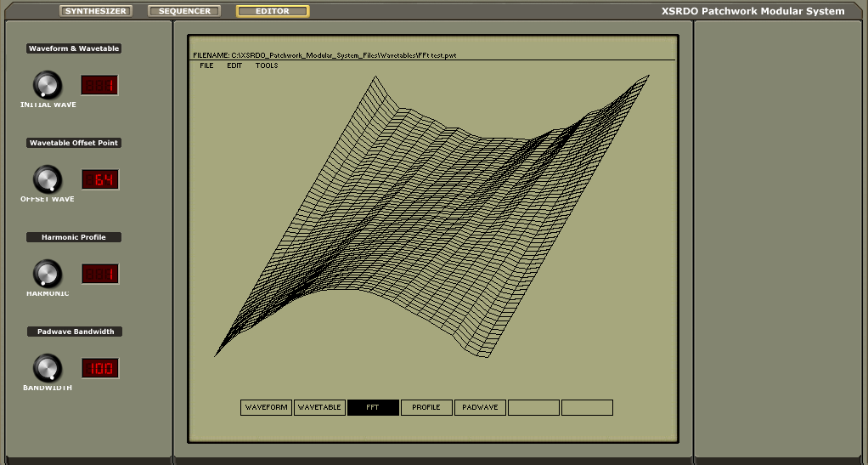Open the Edit menu
Screen dimensions: 868x465
(x=234, y=65)
